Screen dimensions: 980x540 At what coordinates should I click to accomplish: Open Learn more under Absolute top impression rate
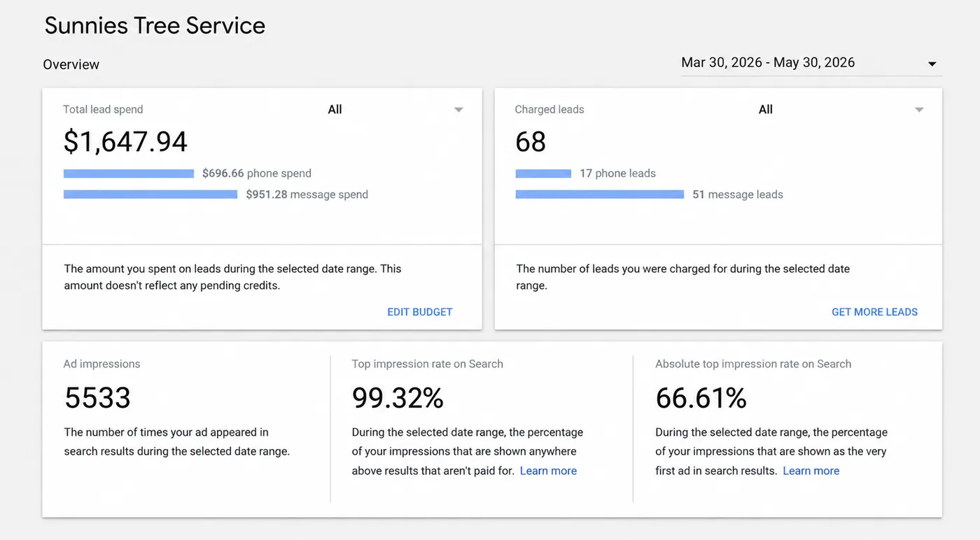coord(811,471)
